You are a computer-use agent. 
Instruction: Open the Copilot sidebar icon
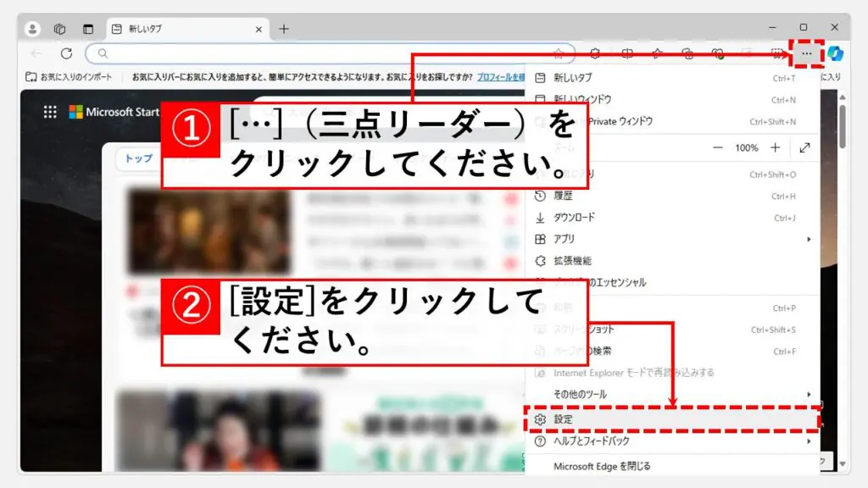[x=836, y=53]
